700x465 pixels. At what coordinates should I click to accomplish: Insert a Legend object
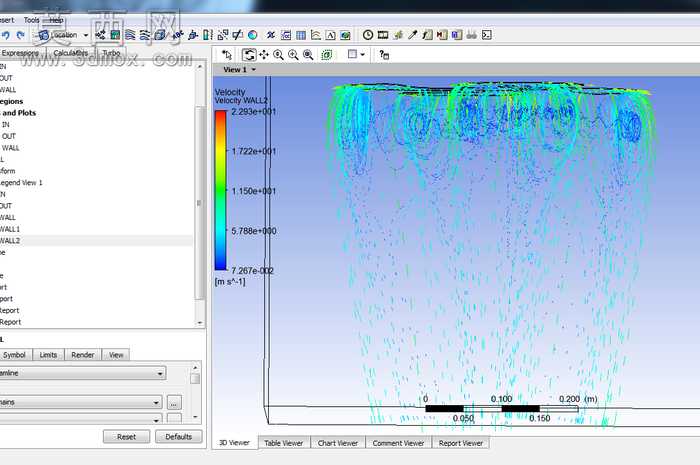208,35
